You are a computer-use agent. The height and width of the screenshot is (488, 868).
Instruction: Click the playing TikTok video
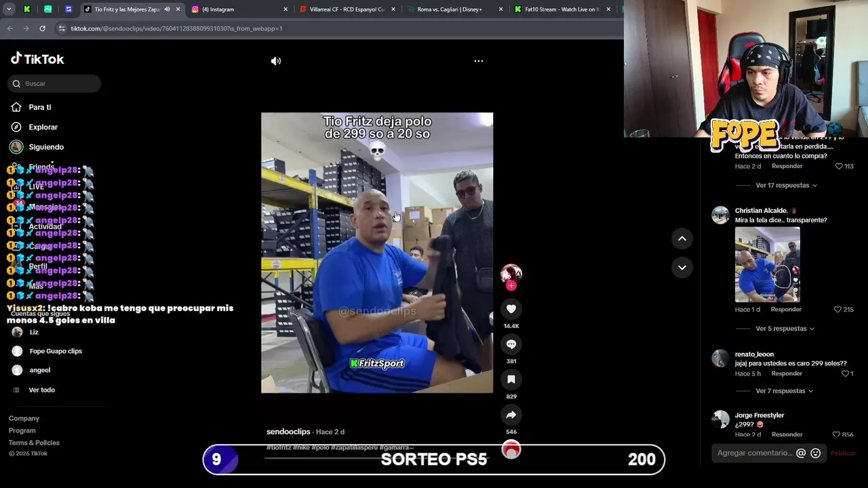tap(377, 253)
